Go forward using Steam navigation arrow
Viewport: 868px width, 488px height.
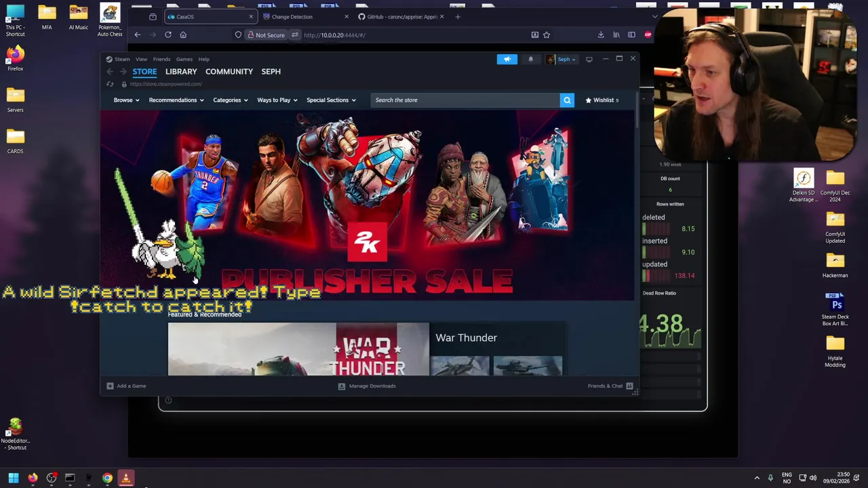(123, 71)
